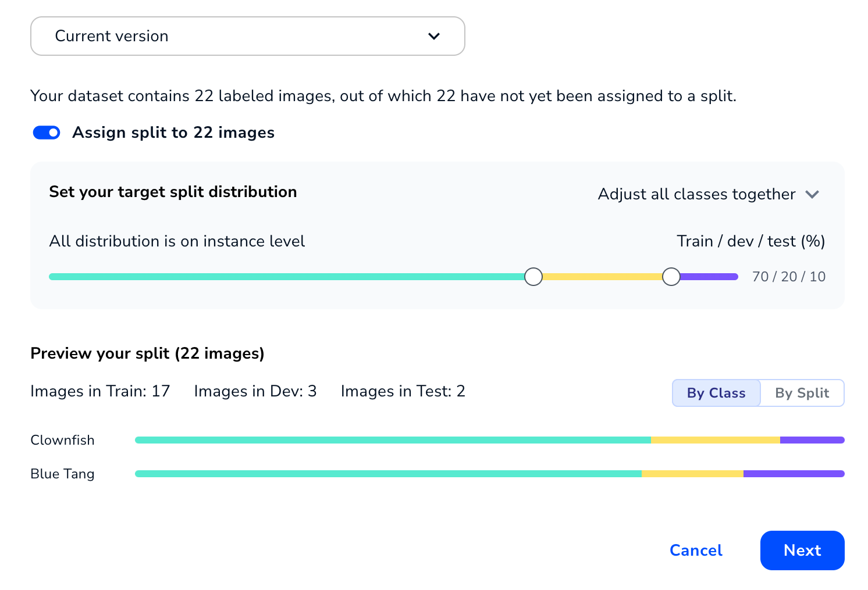Viewport: 868px width, 590px height.
Task: Click the yellow dev segment of Clownfish bar
Action: pyautogui.click(x=714, y=440)
